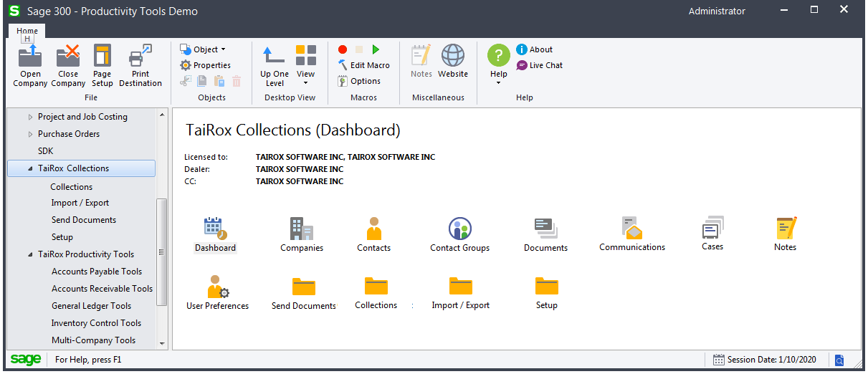868x374 pixels.
Task: Expand the View dropdown arrow
Action: coord(306,82)
